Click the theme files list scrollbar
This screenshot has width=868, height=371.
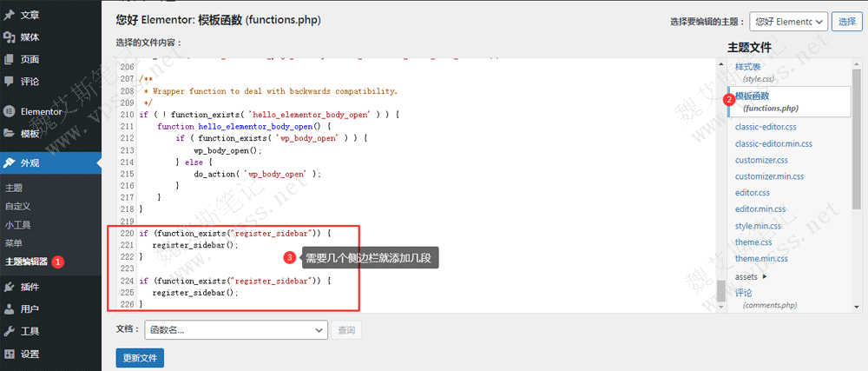tap(857, 138)
